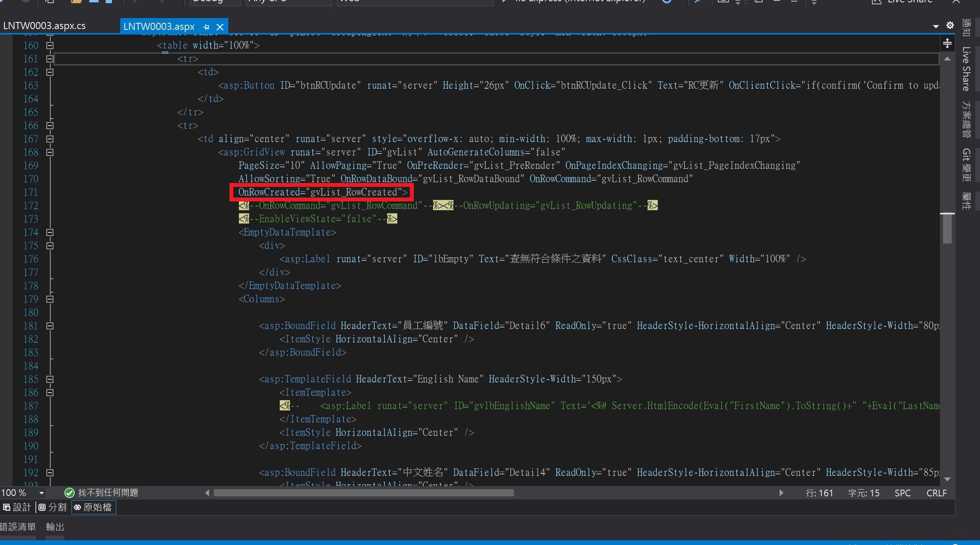
Task: Collapse EmptyDataTemplate block at line 174
Action: 50,232
